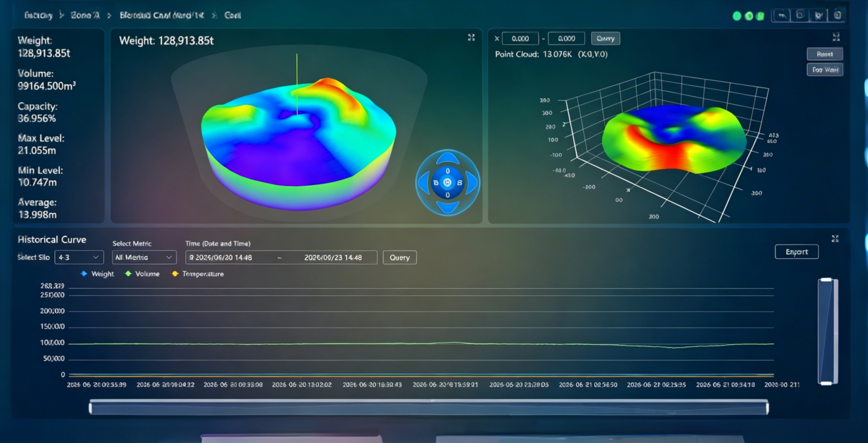Image resolution: width=868 pixels, height=443 pixels.
Task: Toggle the Weight series in chart legend
Action: tap(97, 274)
